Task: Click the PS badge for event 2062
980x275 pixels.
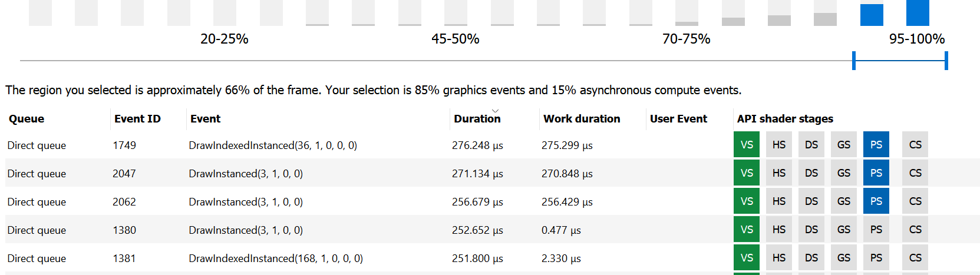Action: (x=876, y=201)
